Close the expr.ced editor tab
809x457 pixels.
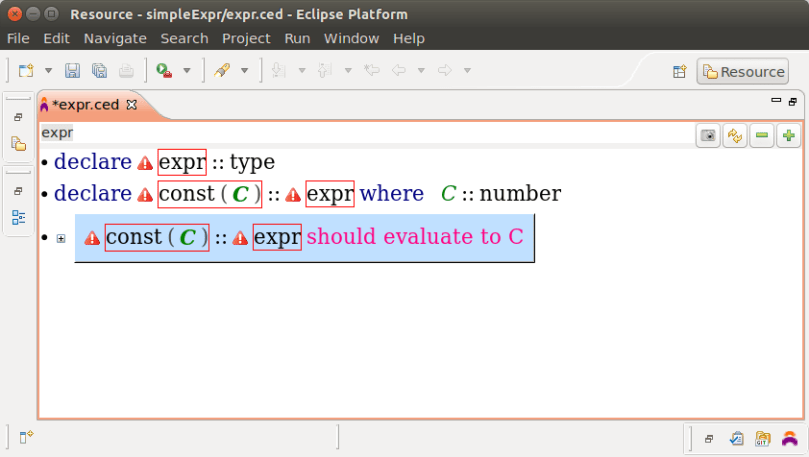(131, 104)
